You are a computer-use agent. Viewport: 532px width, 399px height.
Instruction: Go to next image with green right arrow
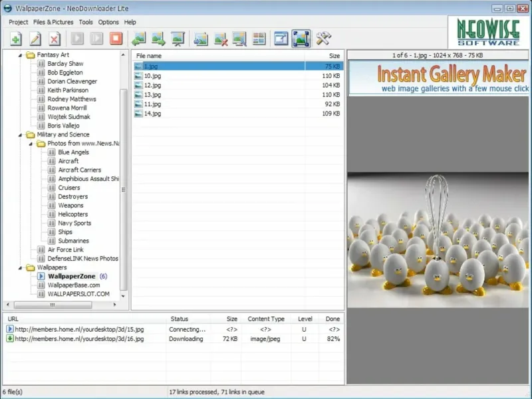pos(158,39)
